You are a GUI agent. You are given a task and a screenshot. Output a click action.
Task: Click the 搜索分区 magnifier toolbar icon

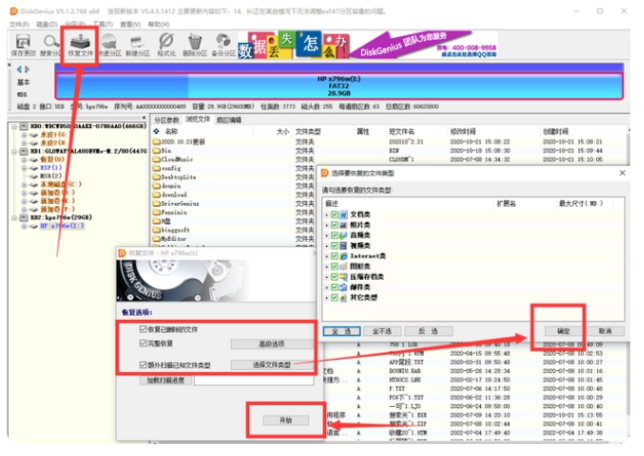[51, 45]
